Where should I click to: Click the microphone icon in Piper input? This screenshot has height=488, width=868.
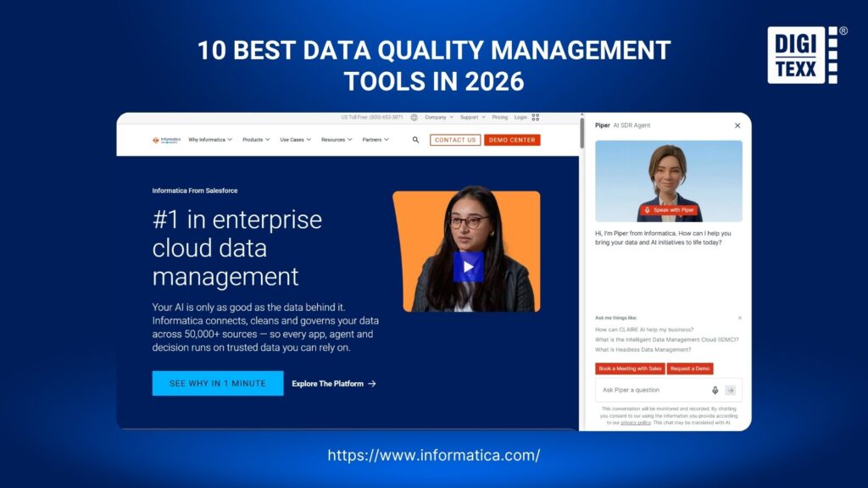pos(715,390)
